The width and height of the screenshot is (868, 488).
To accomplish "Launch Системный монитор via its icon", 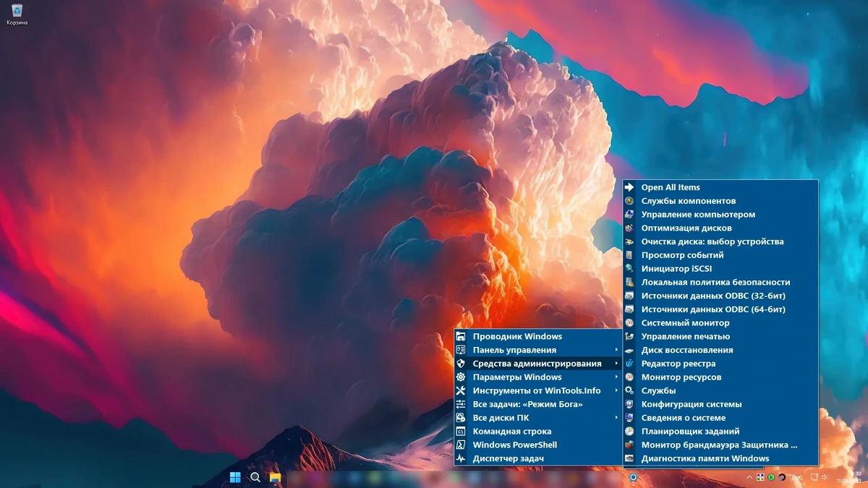I will (629, 323).
